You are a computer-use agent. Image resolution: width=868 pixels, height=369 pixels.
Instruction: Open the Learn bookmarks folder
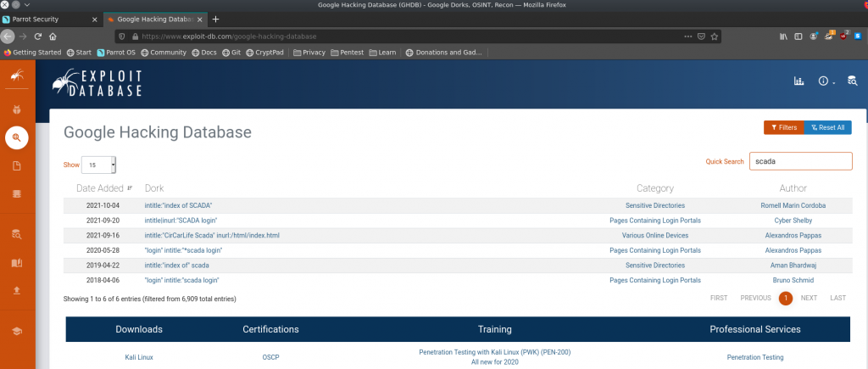tap(382, 53)
